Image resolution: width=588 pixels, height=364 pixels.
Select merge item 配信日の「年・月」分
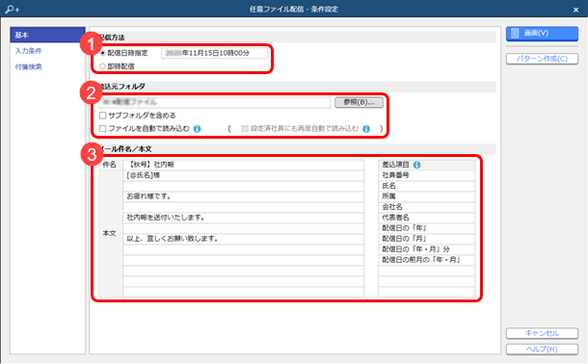click(426, 249)
